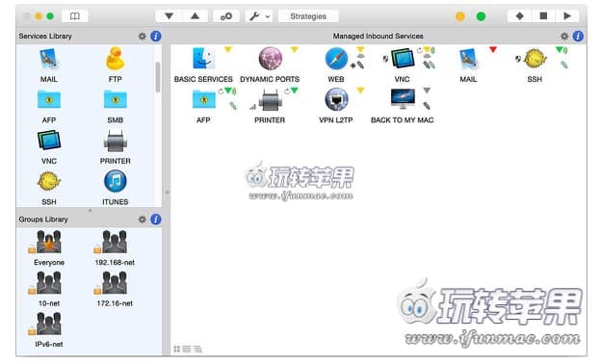Select the IPv6-net group
Viewport: 602px width, 364px height.
[49, 324]
